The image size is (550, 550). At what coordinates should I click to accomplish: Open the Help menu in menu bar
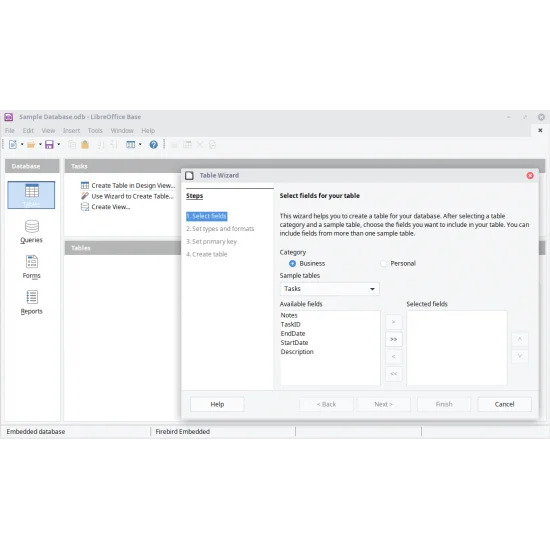pyautogui.click(x=148, y=130)
